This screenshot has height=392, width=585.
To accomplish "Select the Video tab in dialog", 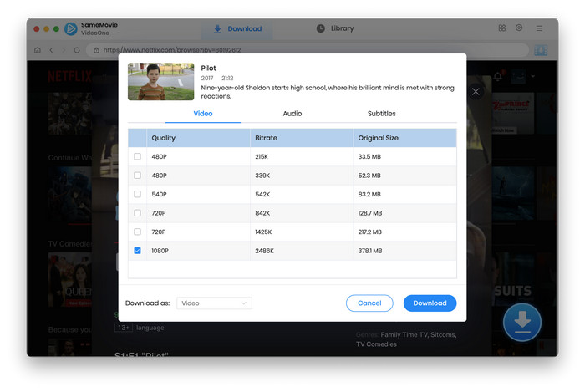I will point(203,114).
